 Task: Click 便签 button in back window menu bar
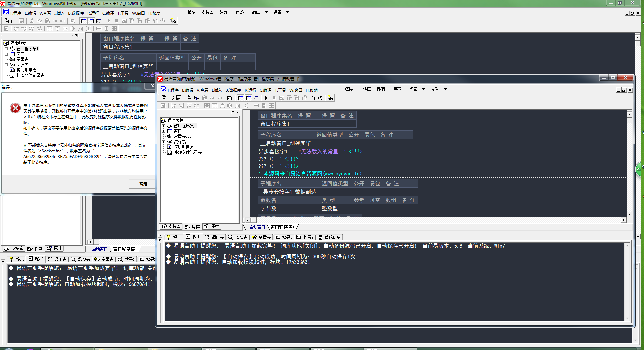tap(240, 12)
